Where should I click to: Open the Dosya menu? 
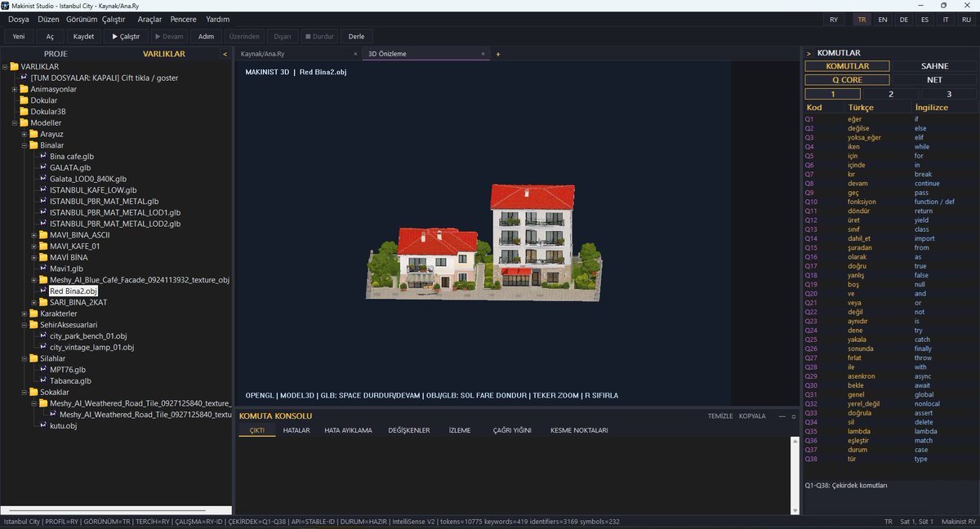click(x=19, y=19)
